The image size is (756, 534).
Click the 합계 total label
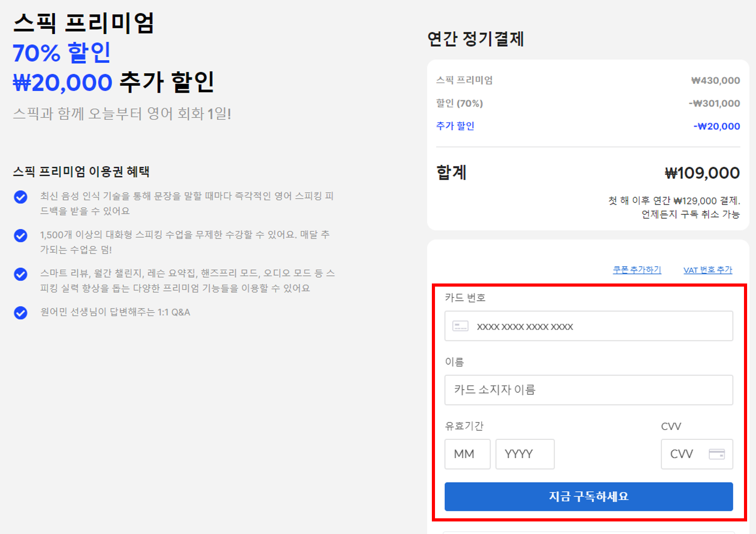451,173
